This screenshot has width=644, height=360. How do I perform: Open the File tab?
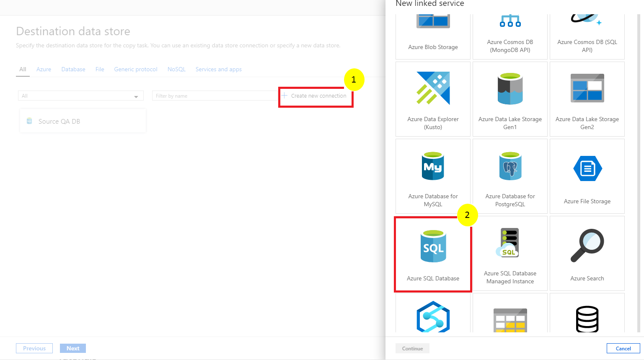pos(100,70)
